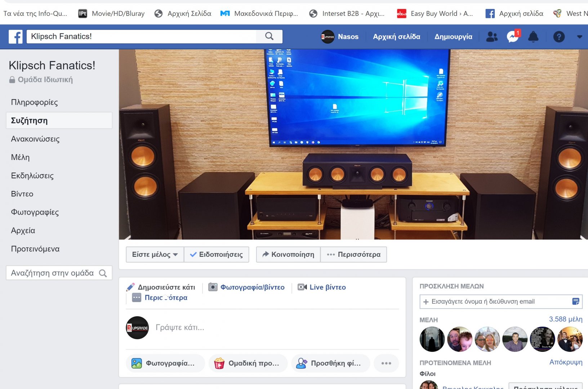
Task: Open Τα νέα της Info-Qu... bookmark
Action: [x=35, y=14]
